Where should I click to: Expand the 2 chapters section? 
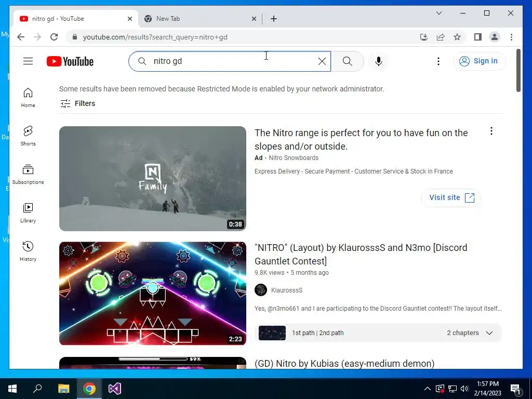[470, 333]
